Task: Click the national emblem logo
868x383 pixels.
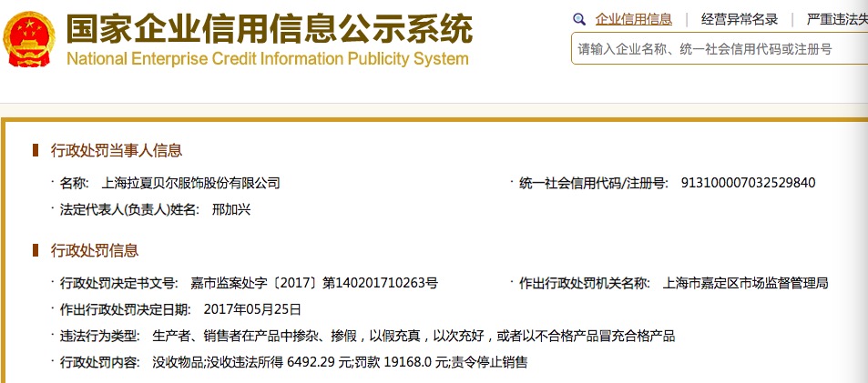Action: coord(29,39)
